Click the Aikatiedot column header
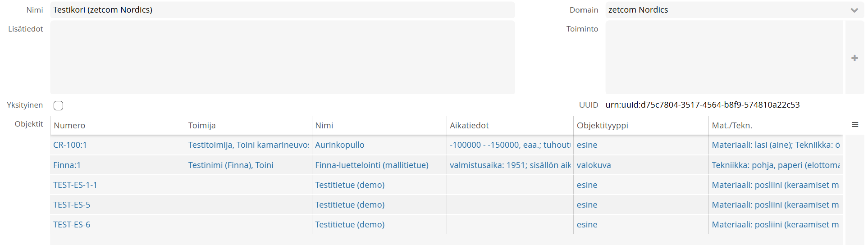The height and width of the screenshot is (245, 868). coord(469,126)
